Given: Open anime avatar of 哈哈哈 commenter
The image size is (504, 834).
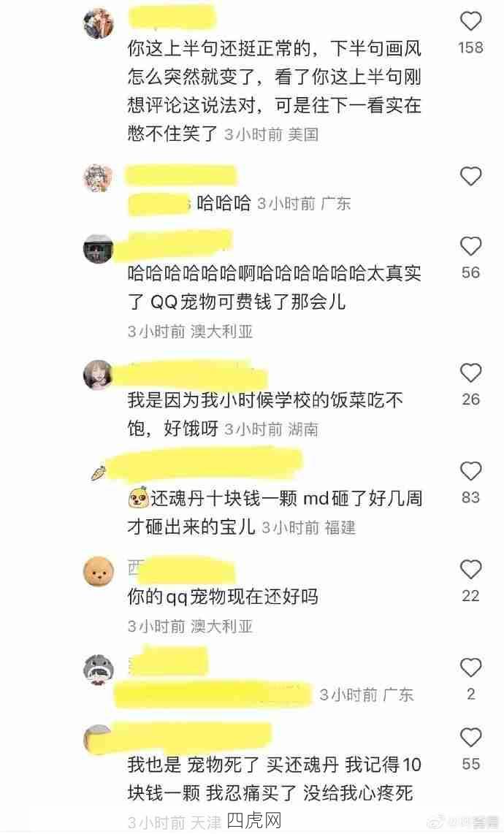Looking at the screenshot, I should (x=99, y=178).
